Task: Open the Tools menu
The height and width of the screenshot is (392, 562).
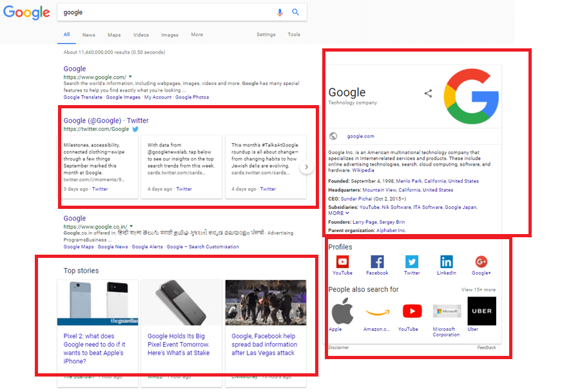Action: pyautogui.click(x=294, y=34)
